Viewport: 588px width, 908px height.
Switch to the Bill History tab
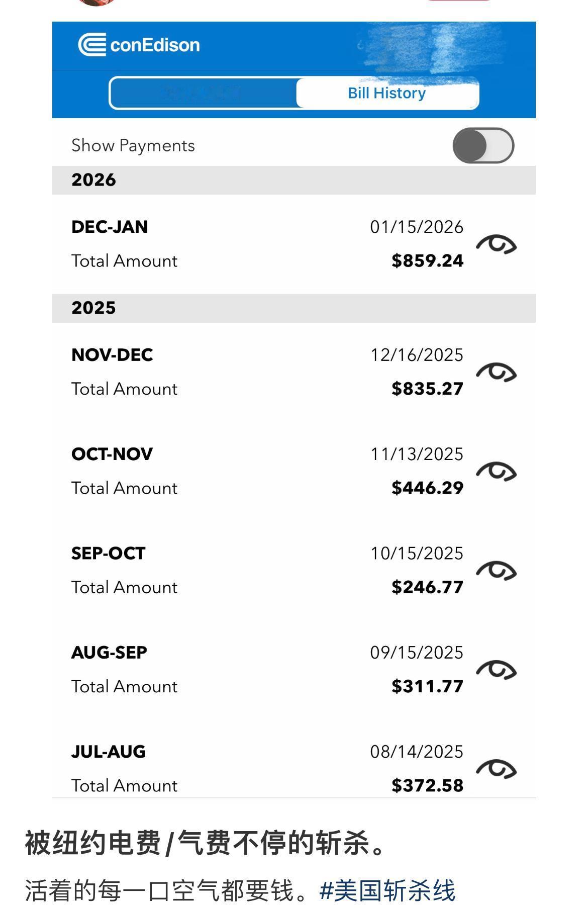[386, 93]
